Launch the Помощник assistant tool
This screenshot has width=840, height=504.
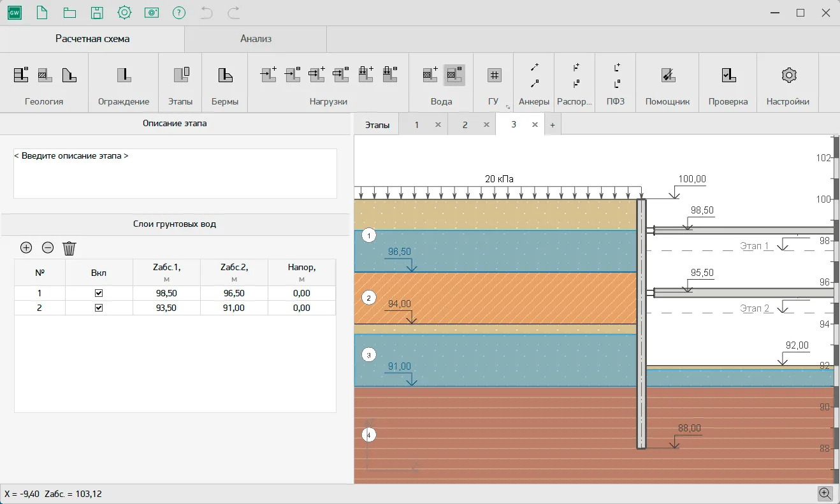pyautogui.click(x=668, y=75)
